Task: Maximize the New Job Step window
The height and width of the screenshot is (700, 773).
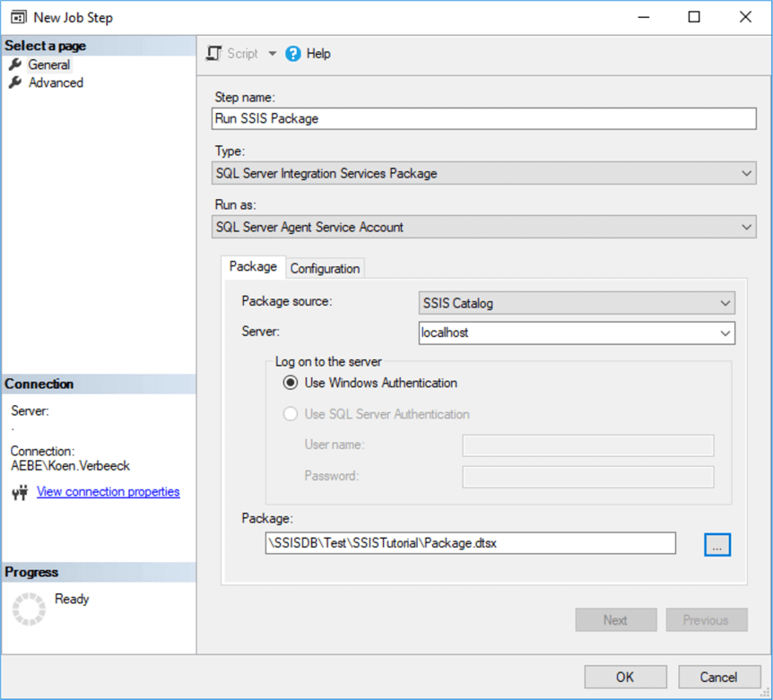Action: 694,17
